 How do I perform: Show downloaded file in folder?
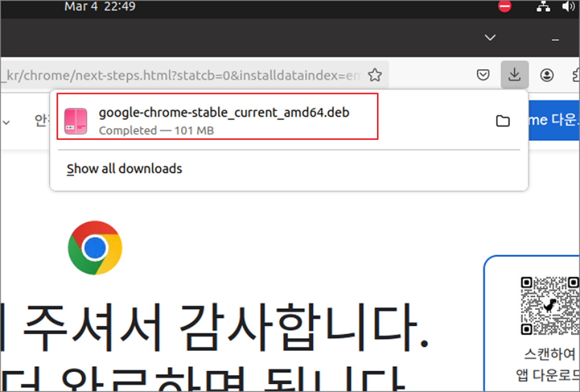tap(503, 121)
